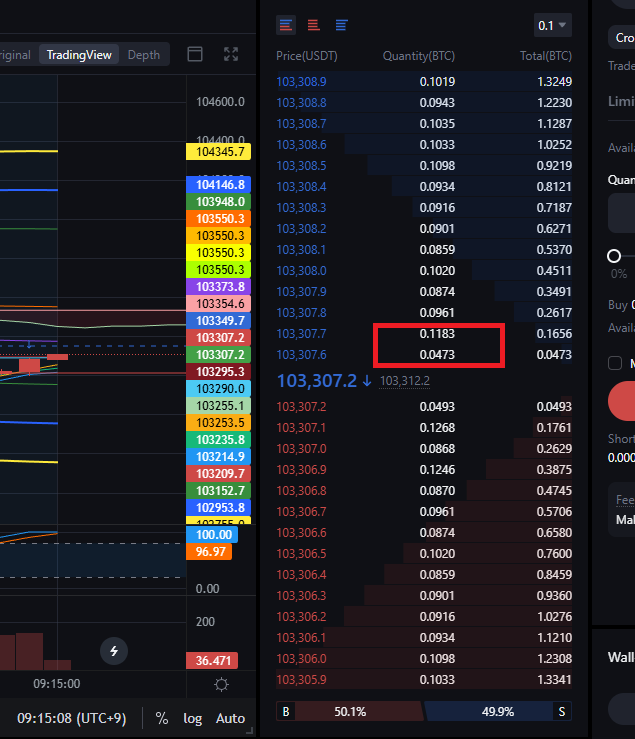Image resolution: width=635 pixels, height=739 pixels.
Task: Toggle Auto scale mode
Action: [230, 718]
